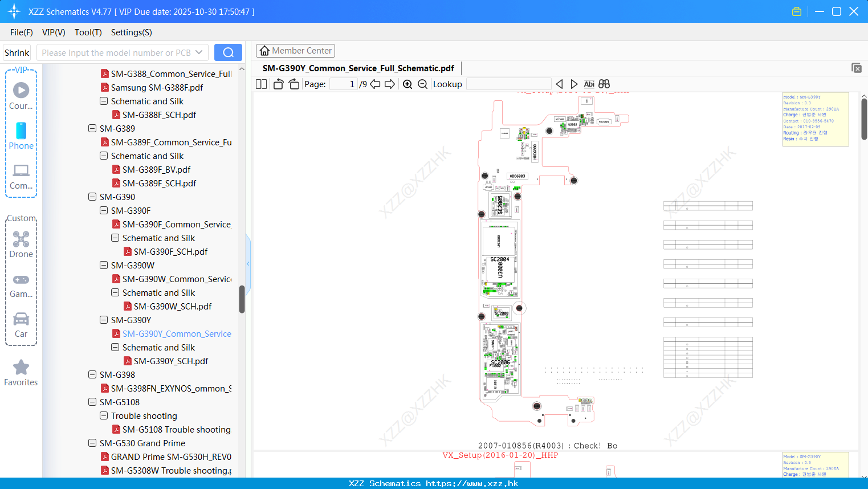This screenshot has width=868, height=489.
Task: Toggle two-page layout view icon
Action: (x=262, y=84)
